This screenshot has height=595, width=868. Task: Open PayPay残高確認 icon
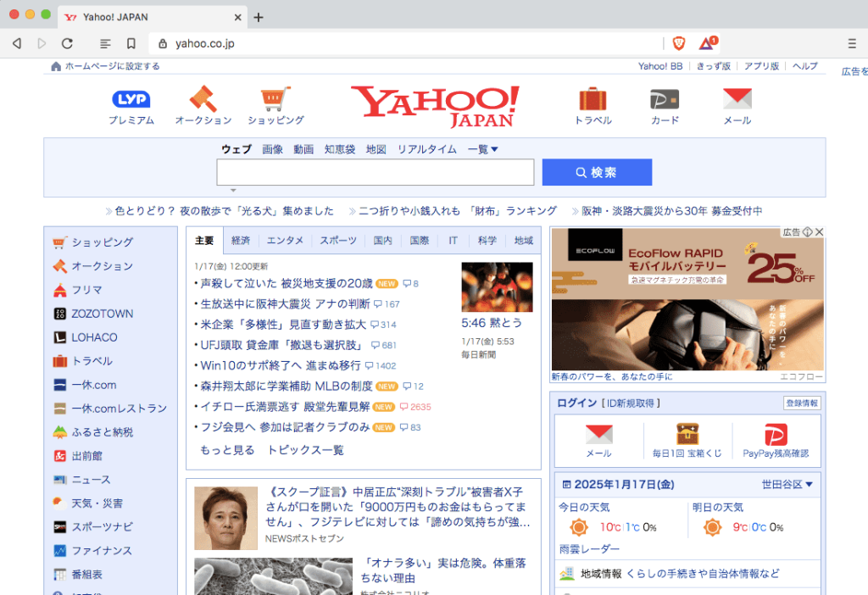pos(776,435)
